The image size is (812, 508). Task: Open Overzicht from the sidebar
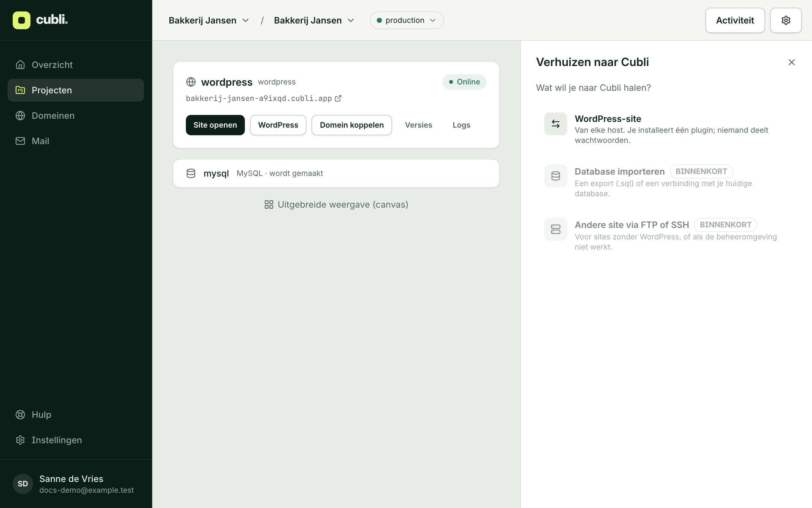(76, 65)
